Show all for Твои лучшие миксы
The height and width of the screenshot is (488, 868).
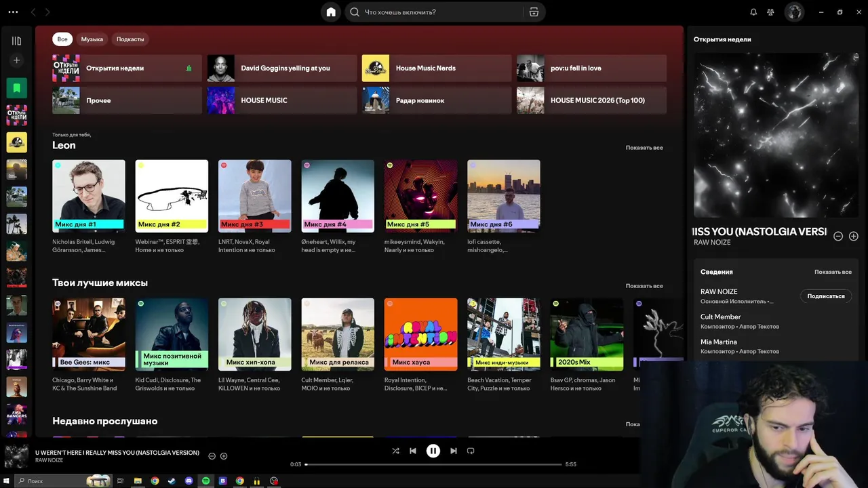(644, 286)
